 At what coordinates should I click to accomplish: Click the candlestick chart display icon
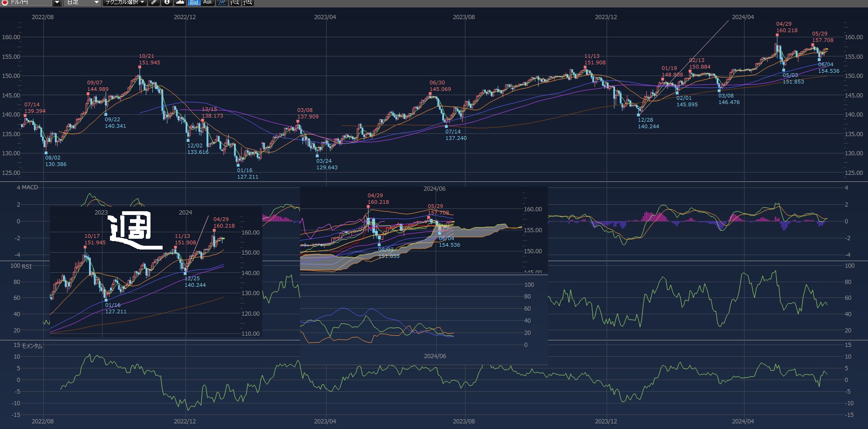222,2
